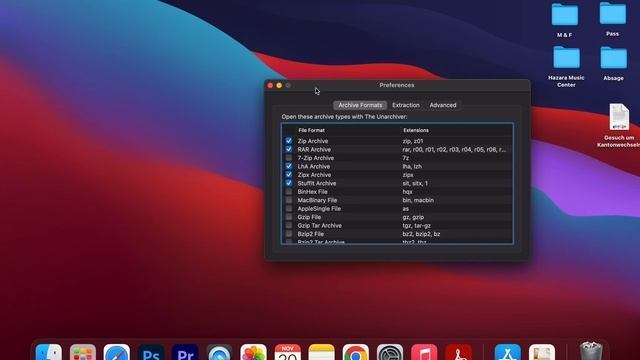Open Launchpad from the Dock
This screenshot has width=640, height=360.
(x=83, y=353)
